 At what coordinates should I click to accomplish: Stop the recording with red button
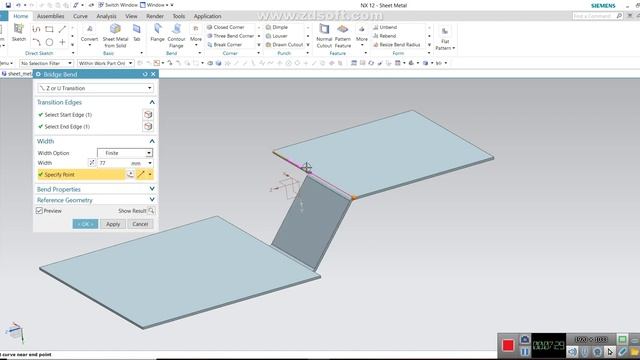pos(508,345)
